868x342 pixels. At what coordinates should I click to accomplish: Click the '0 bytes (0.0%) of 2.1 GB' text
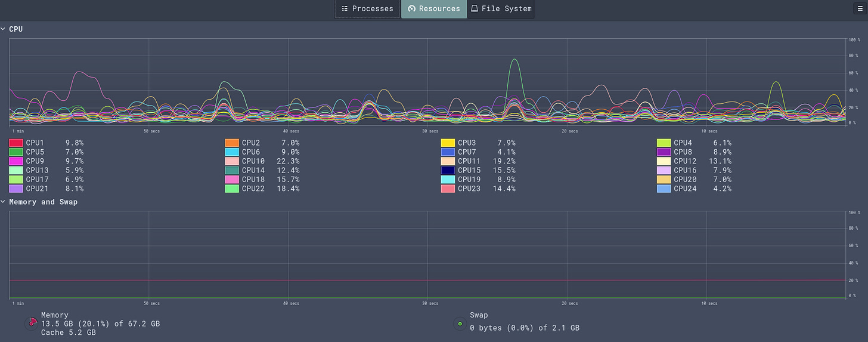[x=525, y=328]
